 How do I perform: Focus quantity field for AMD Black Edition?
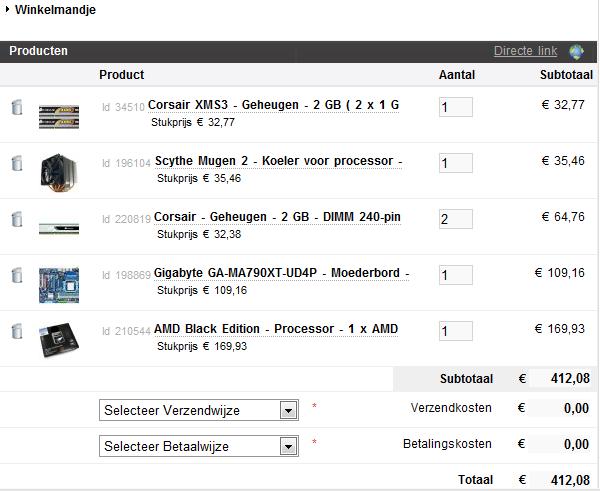pos(455,331)
